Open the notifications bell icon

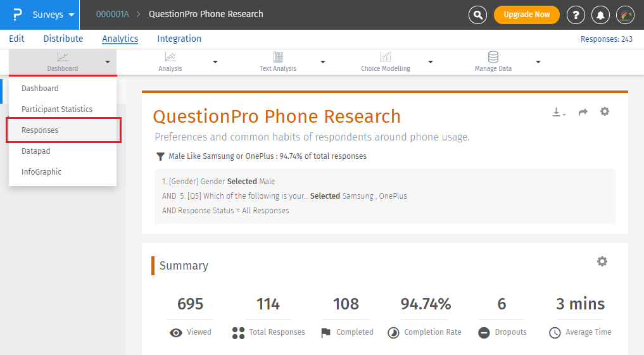point(600,15)
